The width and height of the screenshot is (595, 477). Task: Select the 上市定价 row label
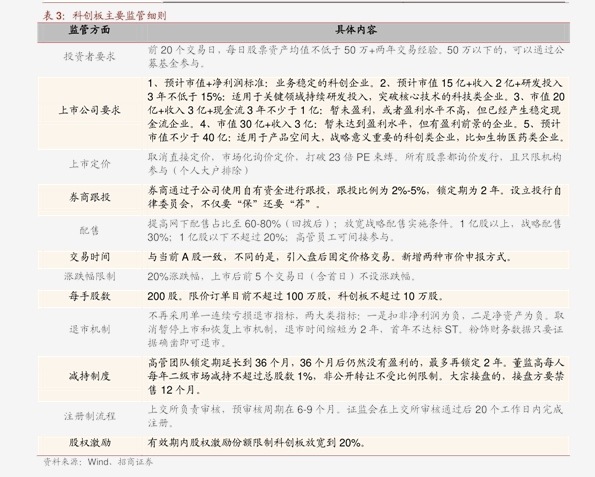(90, 164)
